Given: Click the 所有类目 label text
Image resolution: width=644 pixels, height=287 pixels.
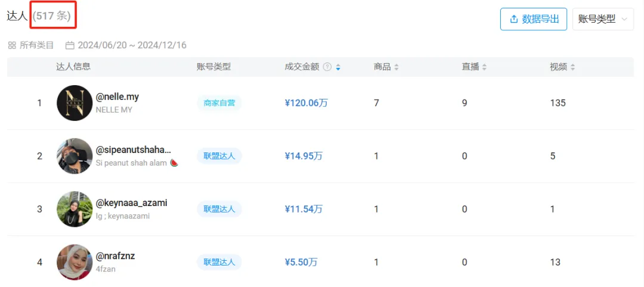Looking at the screenshot, I should [37, 45].
